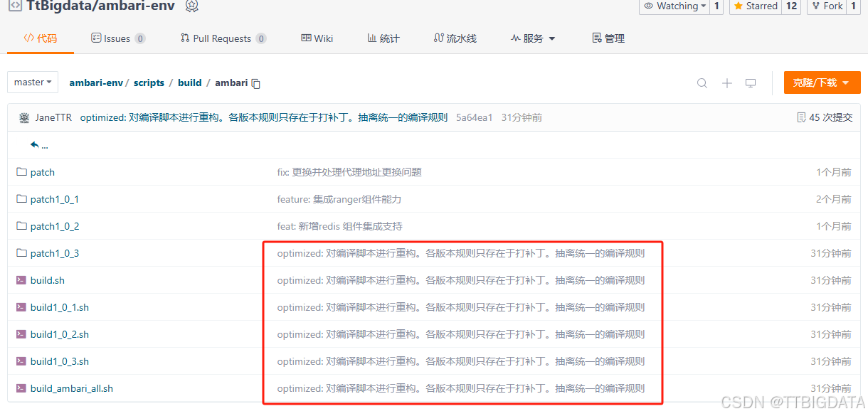Image resolution: width=868 pixels, height=416 pixels.
Task: Open commit hash 5a64ea1
Action: [475, 117]
